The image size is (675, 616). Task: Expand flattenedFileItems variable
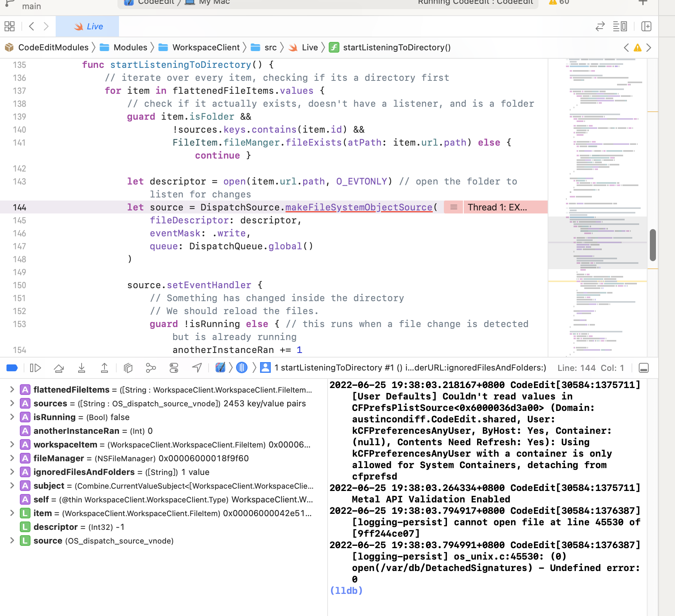(x=12, y=389)
